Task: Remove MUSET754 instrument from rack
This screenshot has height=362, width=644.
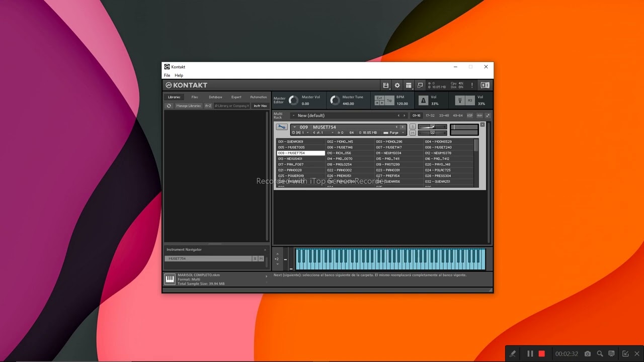Action: click(x=482, y=125)
